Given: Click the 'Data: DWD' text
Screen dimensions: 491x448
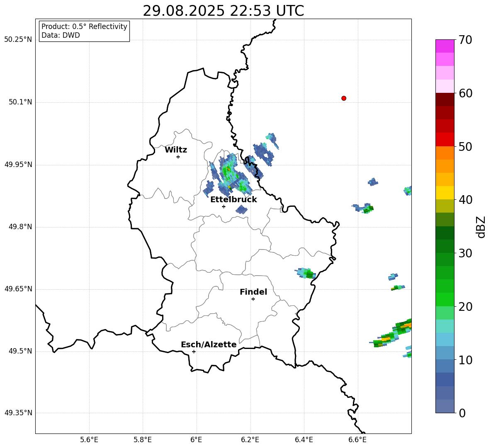Looking at the screenshot, I should (61, 35).
